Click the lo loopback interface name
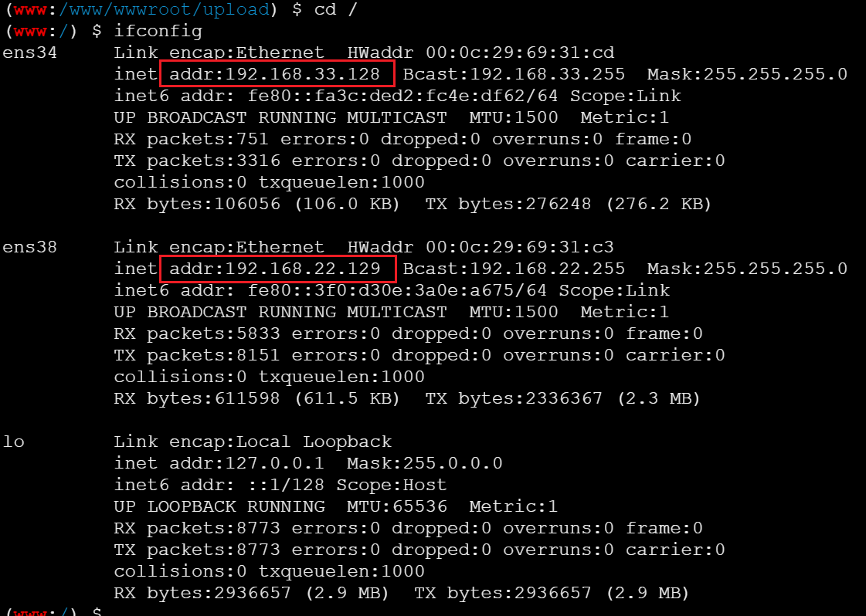 [x=13, y=442]
